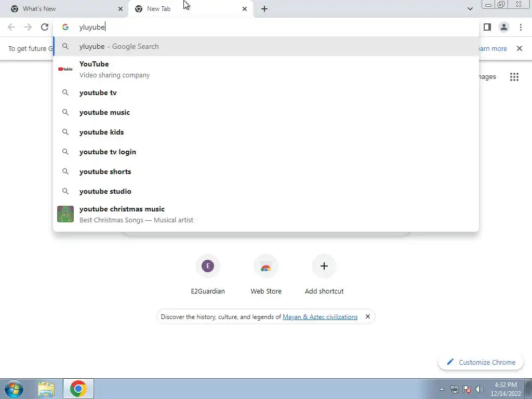Click the Show desktop strip
Image resolution: width=532 pixels, height=399 pixels.
528,389
